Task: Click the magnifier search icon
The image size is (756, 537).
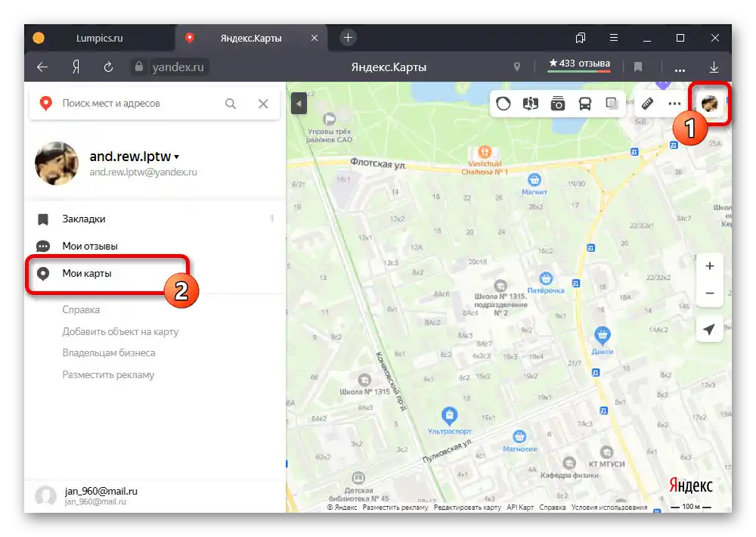Action: tap(231, 104)
